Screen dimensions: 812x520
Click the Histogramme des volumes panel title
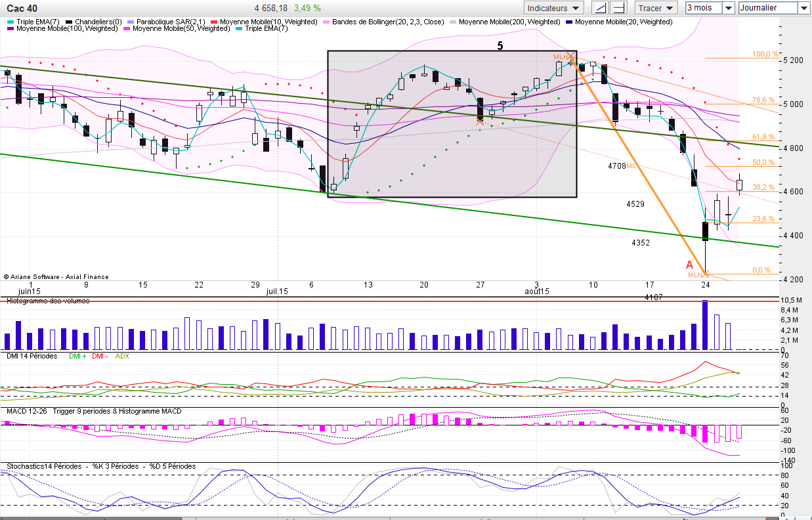[48, 300]
